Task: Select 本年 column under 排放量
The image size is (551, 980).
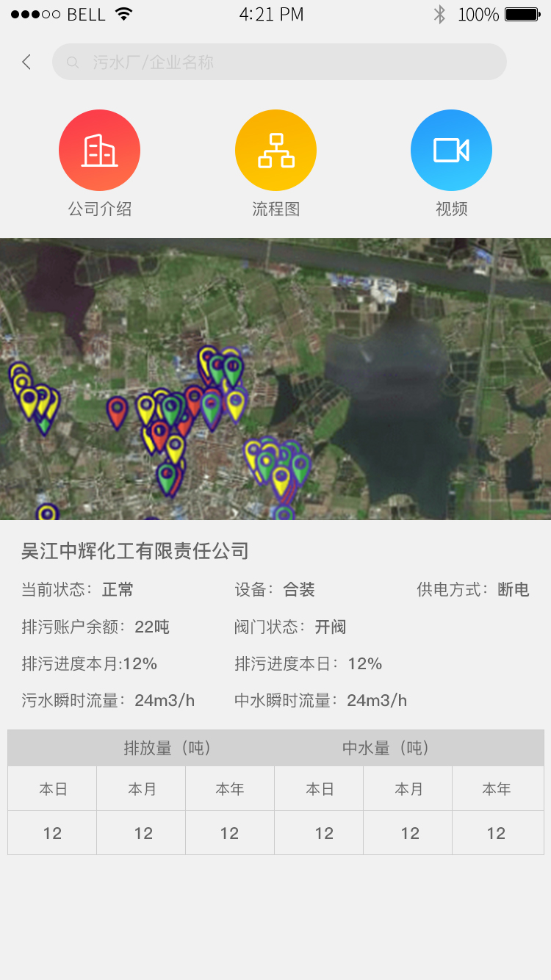Action: point(230,789)
